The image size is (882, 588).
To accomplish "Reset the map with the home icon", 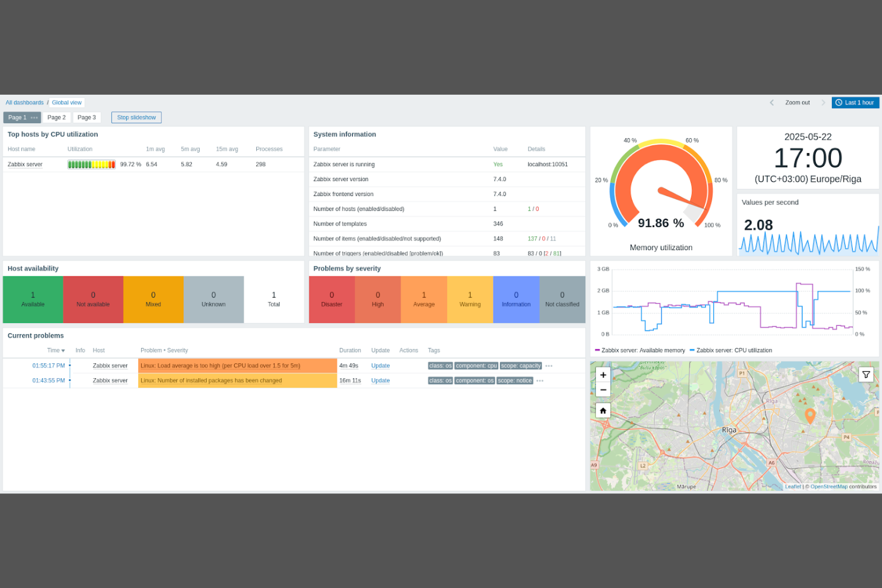I will click(603, 410).
